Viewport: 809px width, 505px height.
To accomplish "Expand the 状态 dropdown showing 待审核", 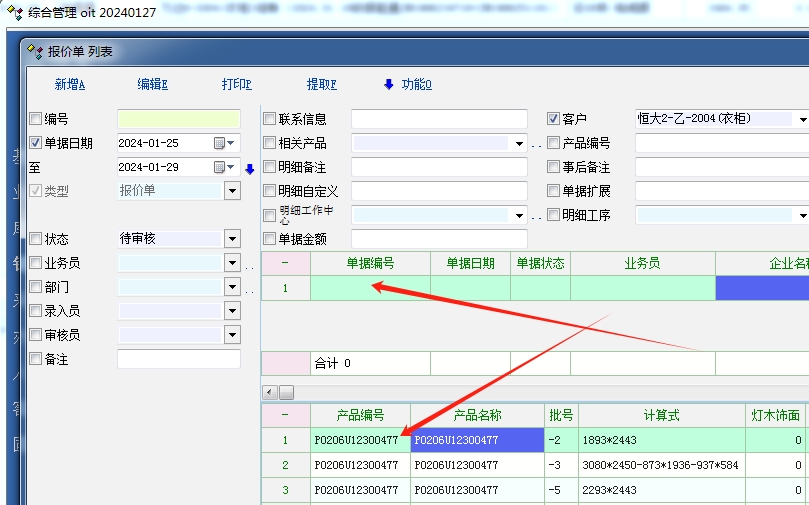I will 232,239.
